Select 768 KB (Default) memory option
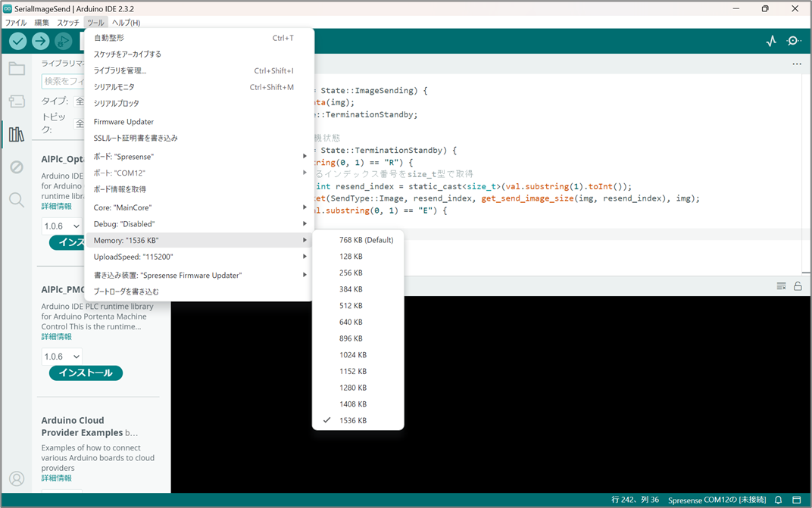Viewport: 812px width, 508px height. pyautogui.click(x=366, y=240)
